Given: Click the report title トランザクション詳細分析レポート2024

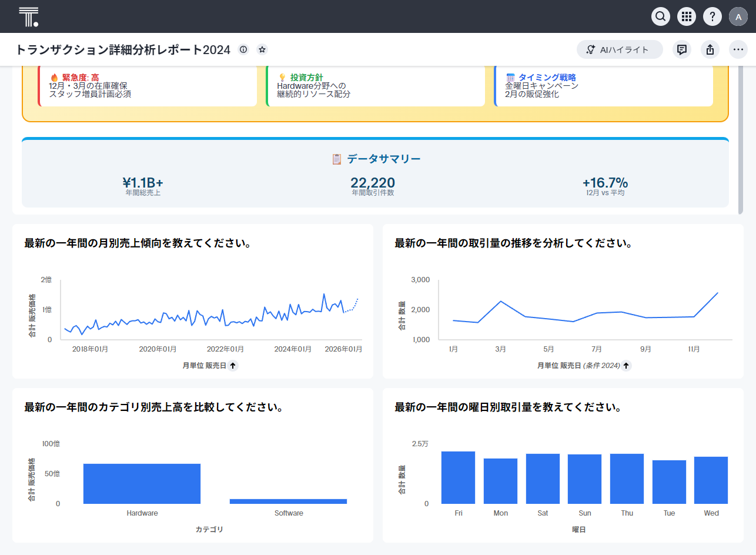Looking at the screenshot, I should 123,50.
